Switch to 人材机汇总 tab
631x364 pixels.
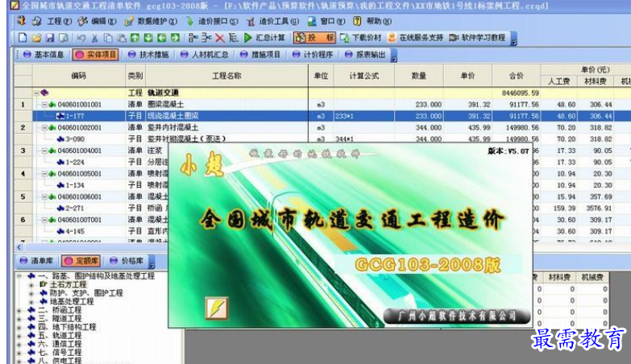[204, 55]
